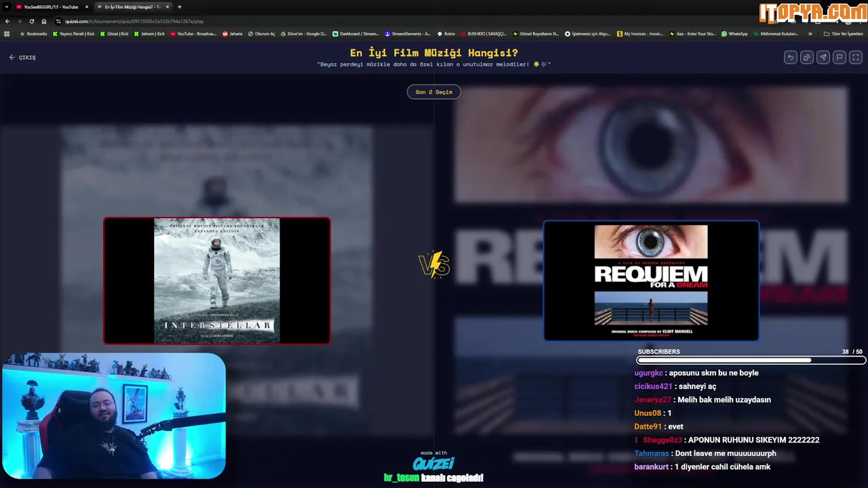Click the Quizei logo at bottom
This screenshot has height=488, width=868.
click(433, 463)
